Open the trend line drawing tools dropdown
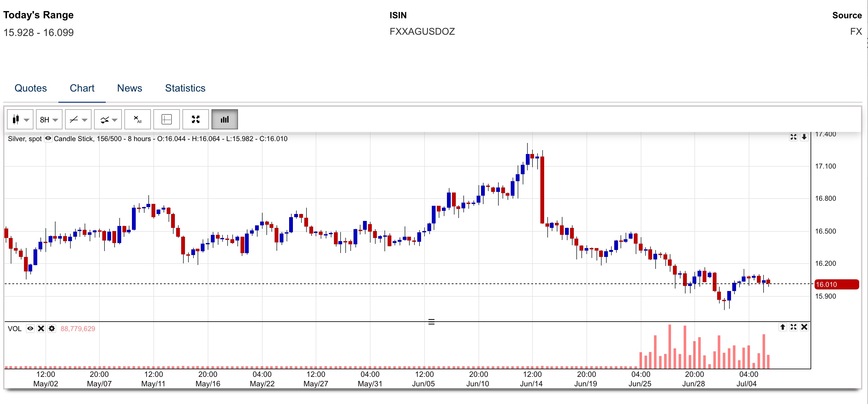This screenshot has height=404, width=868. click(78, 119)
